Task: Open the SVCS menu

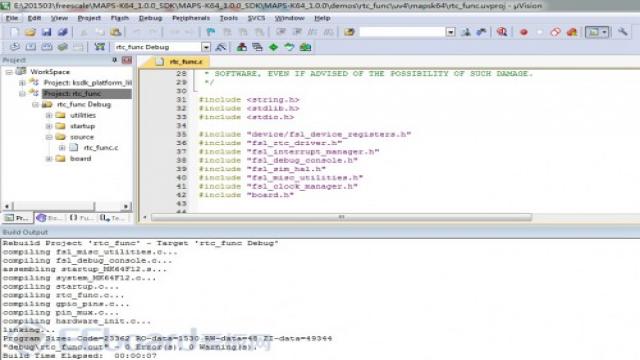Action: coord(256,18)
